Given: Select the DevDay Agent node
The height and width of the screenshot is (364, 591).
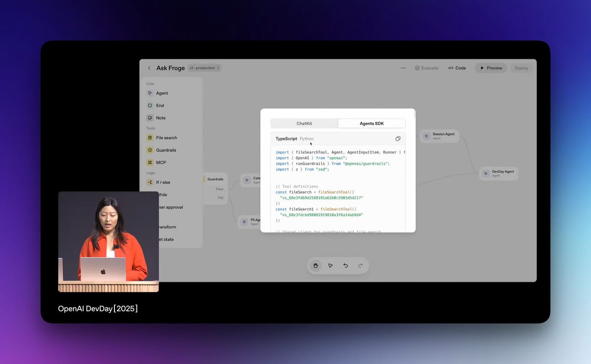Looking at the screenshot, I should click(x=499, y=173).
